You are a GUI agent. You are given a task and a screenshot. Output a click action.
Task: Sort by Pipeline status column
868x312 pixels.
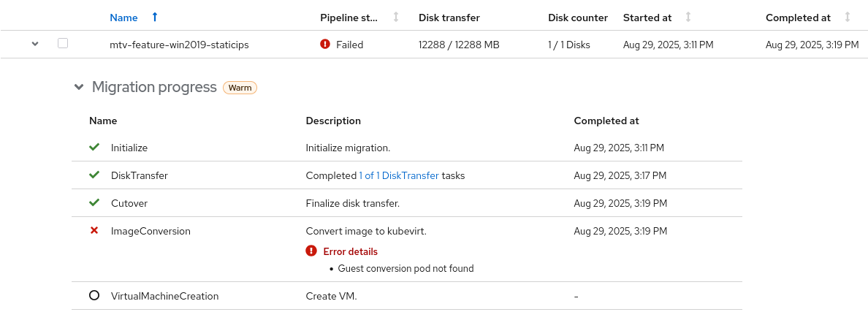click(396, 17)
